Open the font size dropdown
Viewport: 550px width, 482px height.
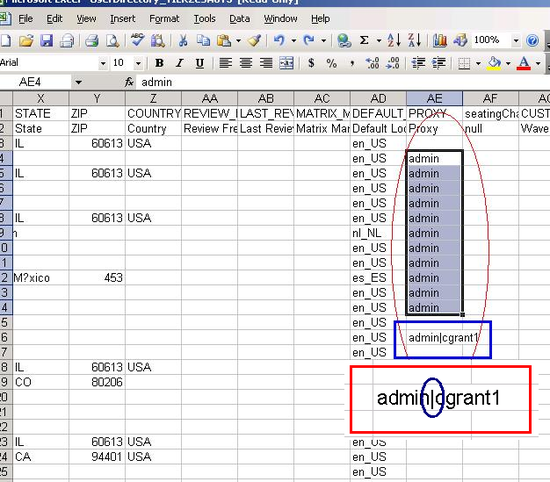[x=138, y=63]
